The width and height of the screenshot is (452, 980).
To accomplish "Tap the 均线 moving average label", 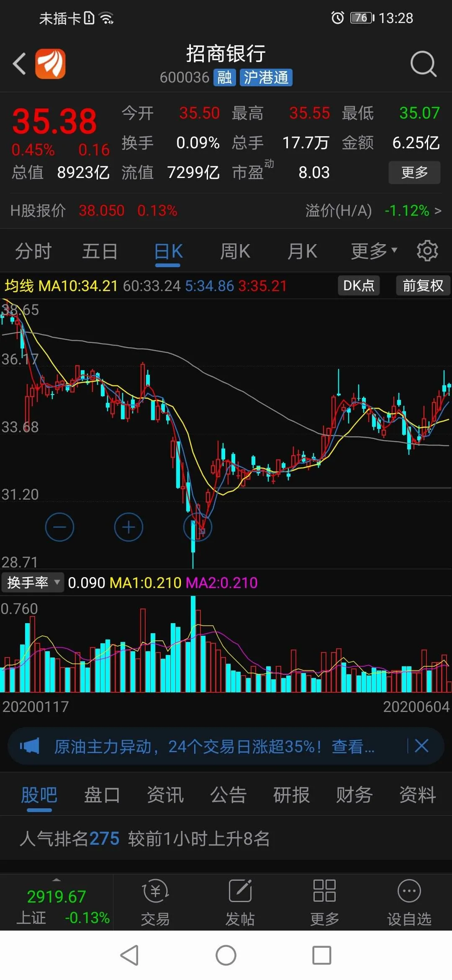I will click(19, 286).
